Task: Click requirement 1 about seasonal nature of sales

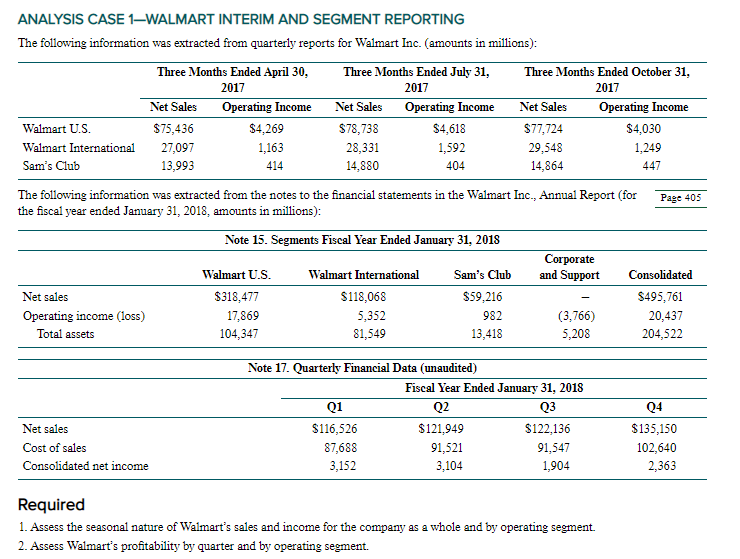Action: [307, 527]
